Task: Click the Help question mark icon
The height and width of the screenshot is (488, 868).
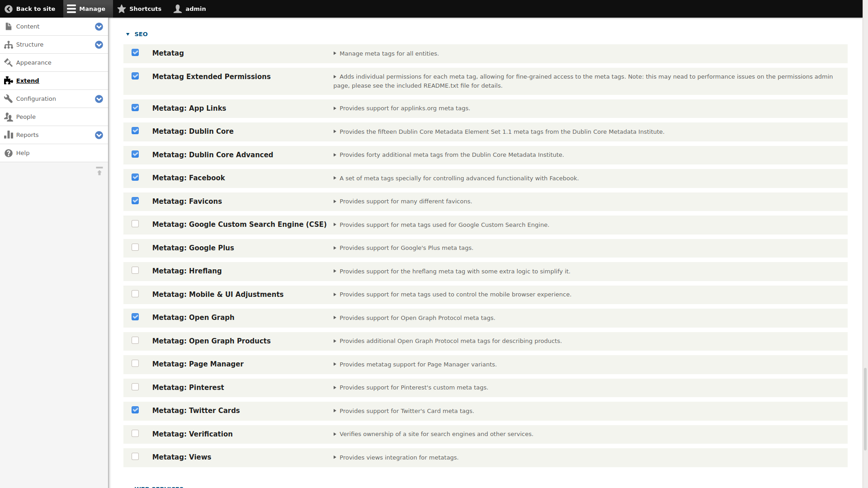Action: pos(9,153)
